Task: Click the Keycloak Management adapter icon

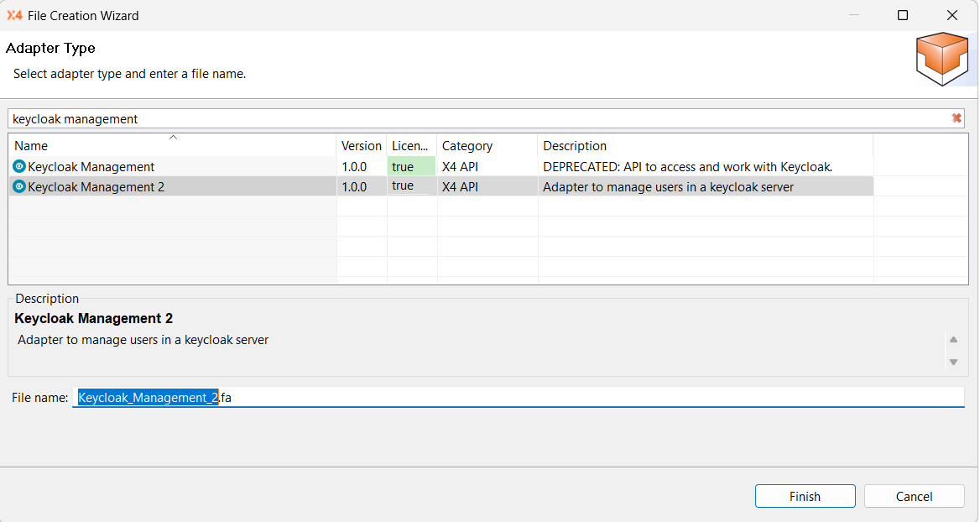Action: tap(19, 167)
